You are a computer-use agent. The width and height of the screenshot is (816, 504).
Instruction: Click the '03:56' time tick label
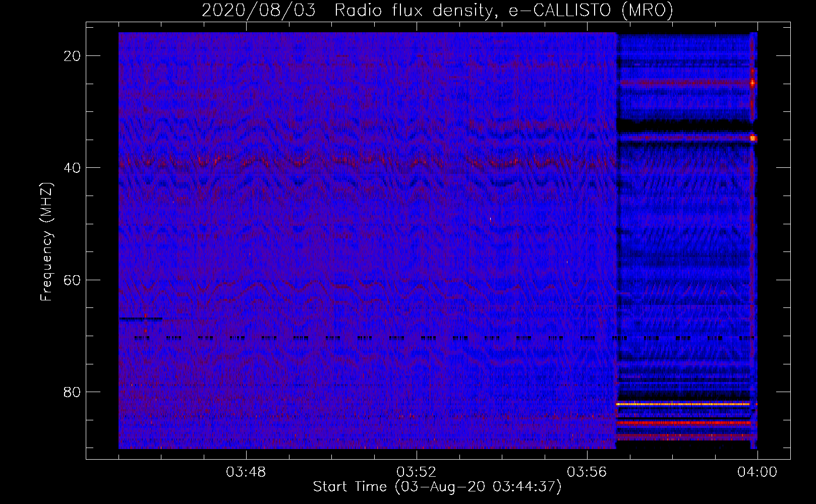(587, 472)
